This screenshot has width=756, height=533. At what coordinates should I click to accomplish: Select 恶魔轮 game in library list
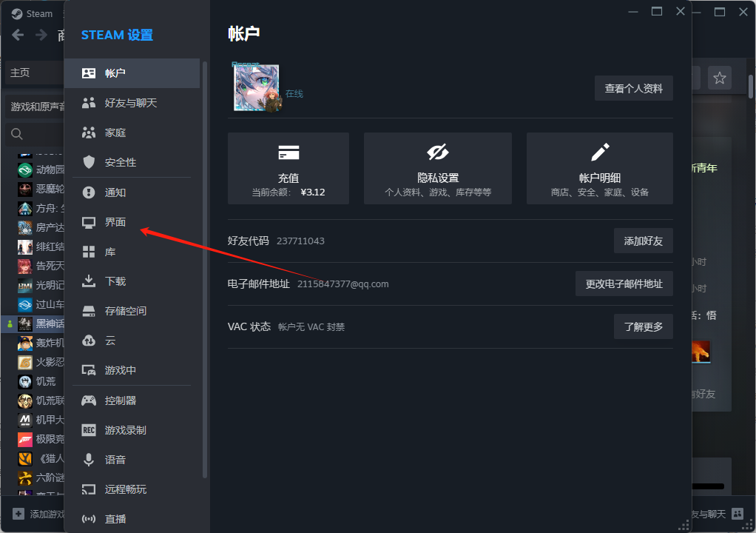click(x=41, y=189)
